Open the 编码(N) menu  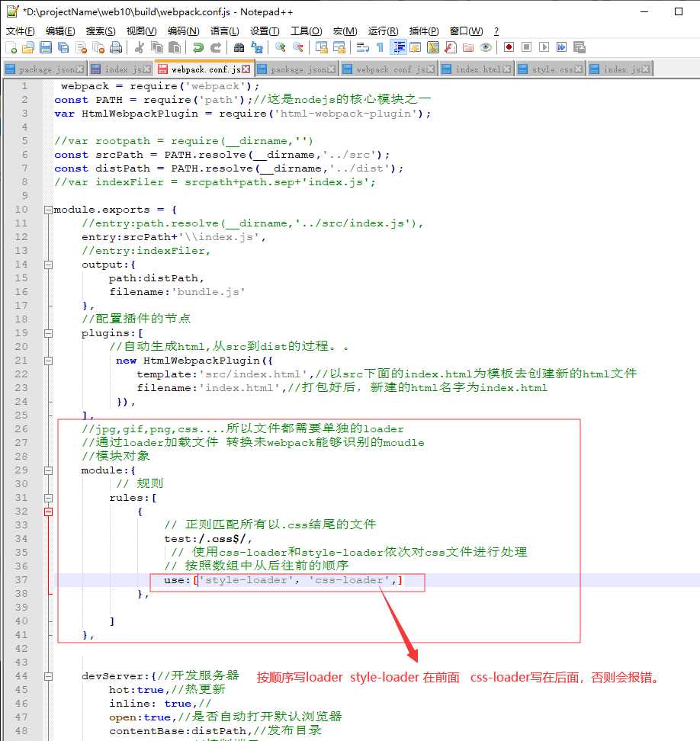pos(184,31)
